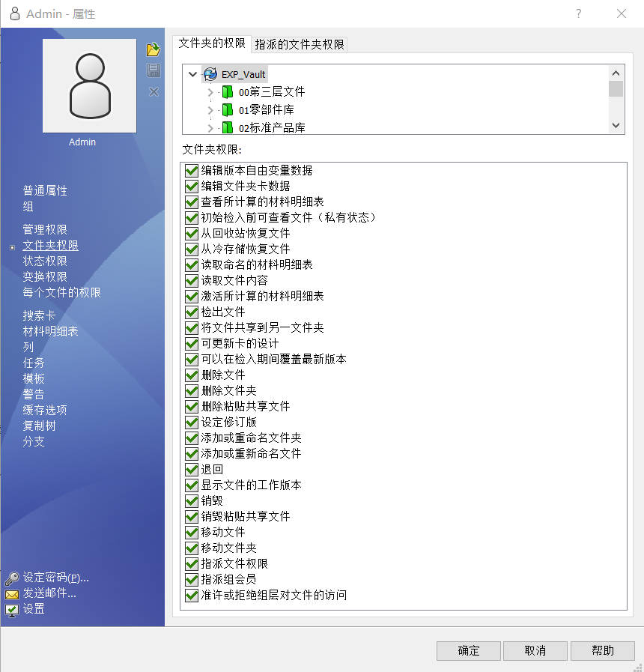644x672 pixels.
Task: Click the question mark help icon
Action: pyautogui.click(x=578, y=13)
